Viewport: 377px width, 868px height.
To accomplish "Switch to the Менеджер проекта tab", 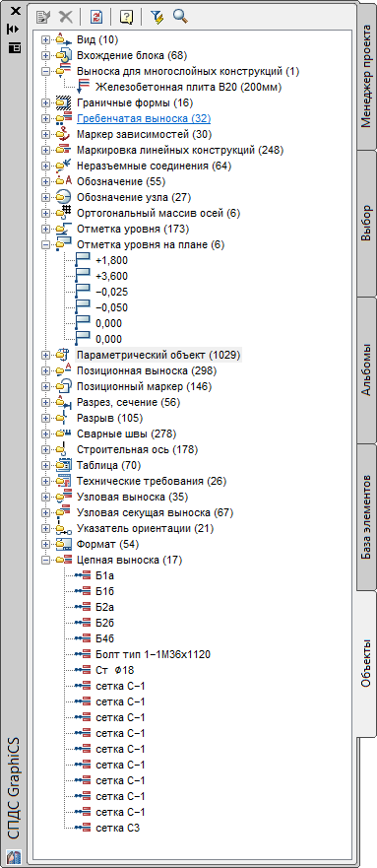I will pyautogui.click(x=366, y=78).
